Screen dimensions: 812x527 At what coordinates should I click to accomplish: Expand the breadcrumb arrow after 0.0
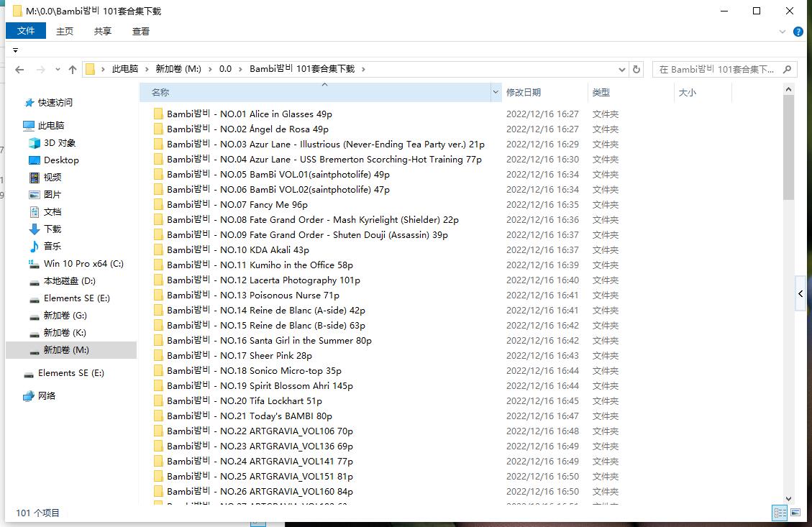click(x=240, y=69)
